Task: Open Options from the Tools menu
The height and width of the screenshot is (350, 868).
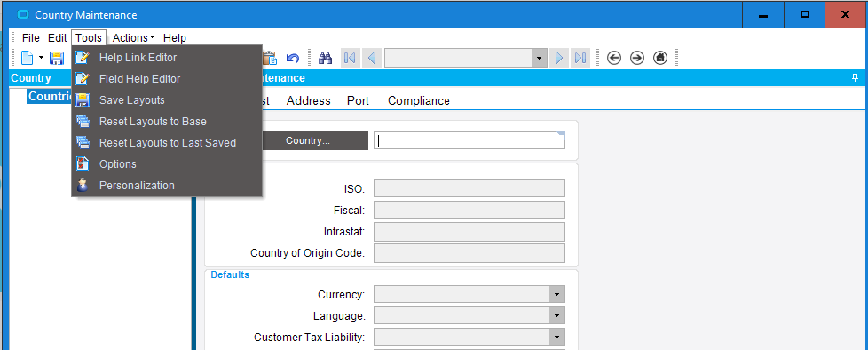Action: (x=167, y=164)
